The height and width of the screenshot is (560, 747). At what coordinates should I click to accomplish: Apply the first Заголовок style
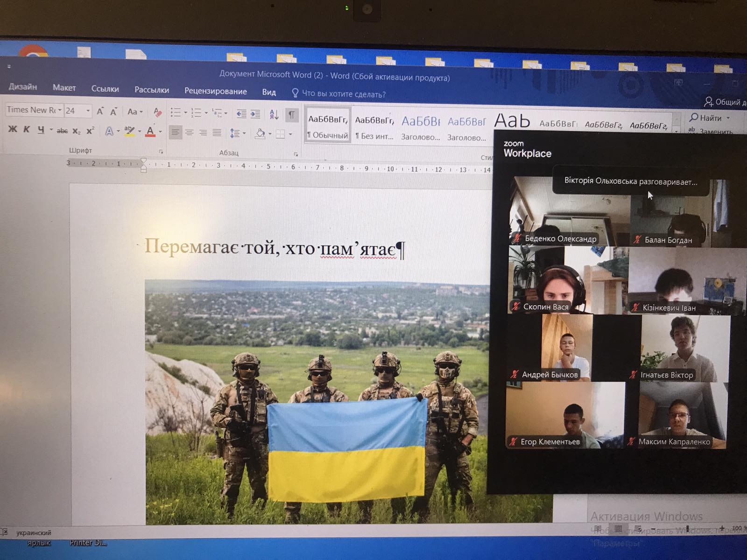pyautogui.click(x=421, y=128)
